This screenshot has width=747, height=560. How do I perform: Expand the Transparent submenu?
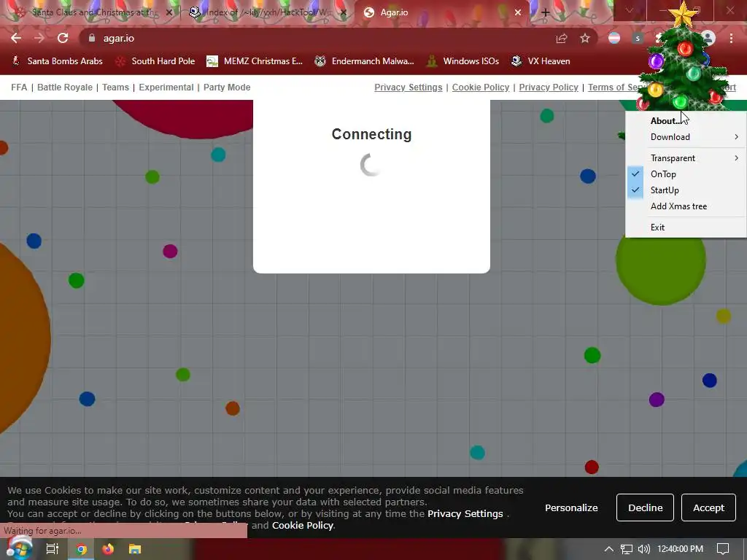point(686,158)
